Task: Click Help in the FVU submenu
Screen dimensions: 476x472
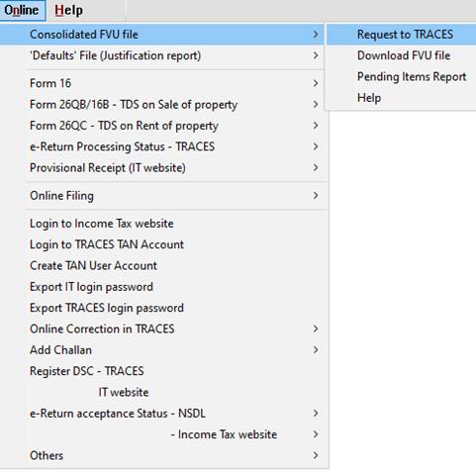Action: [402, 98]
